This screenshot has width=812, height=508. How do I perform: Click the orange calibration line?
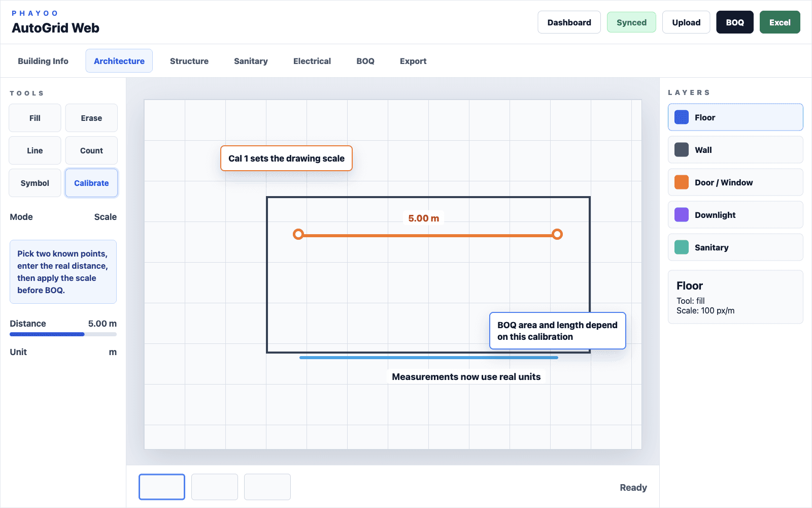click(428, 235)
